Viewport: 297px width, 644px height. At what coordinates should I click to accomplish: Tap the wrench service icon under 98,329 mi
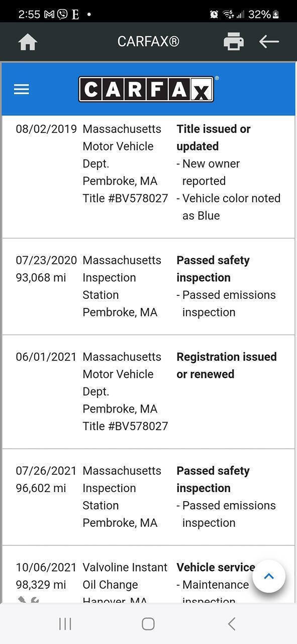(x=29, y=600)
